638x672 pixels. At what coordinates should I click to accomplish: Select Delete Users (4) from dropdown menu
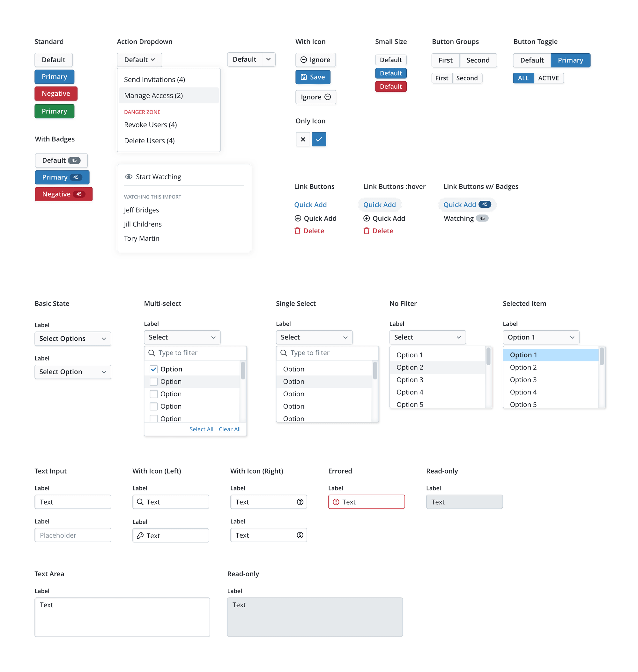point(149,140)
